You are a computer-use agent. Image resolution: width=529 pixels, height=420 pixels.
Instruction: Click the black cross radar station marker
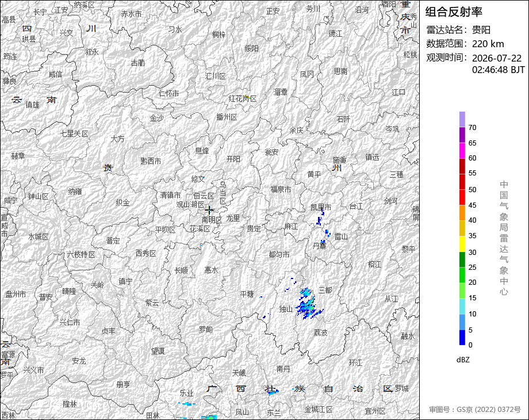pos(209,210)
